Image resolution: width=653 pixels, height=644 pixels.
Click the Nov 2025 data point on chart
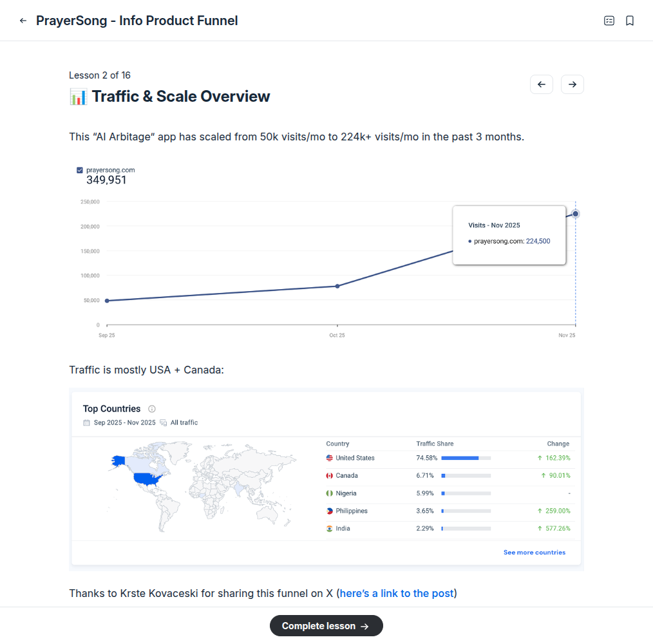coord(575,214)
